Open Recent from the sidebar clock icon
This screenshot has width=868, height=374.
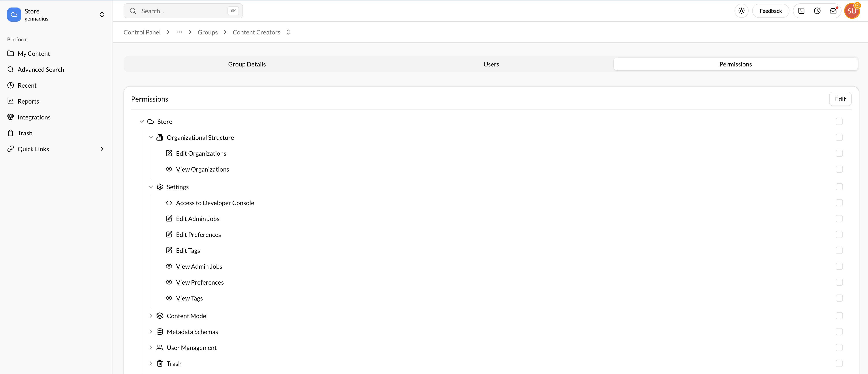pos(27,85)
